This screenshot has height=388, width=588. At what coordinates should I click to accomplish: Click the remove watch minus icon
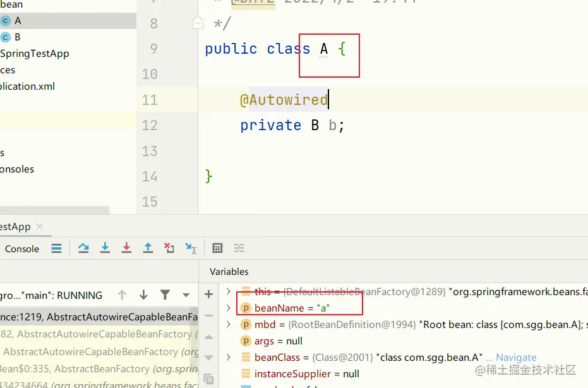click(209, 315)
